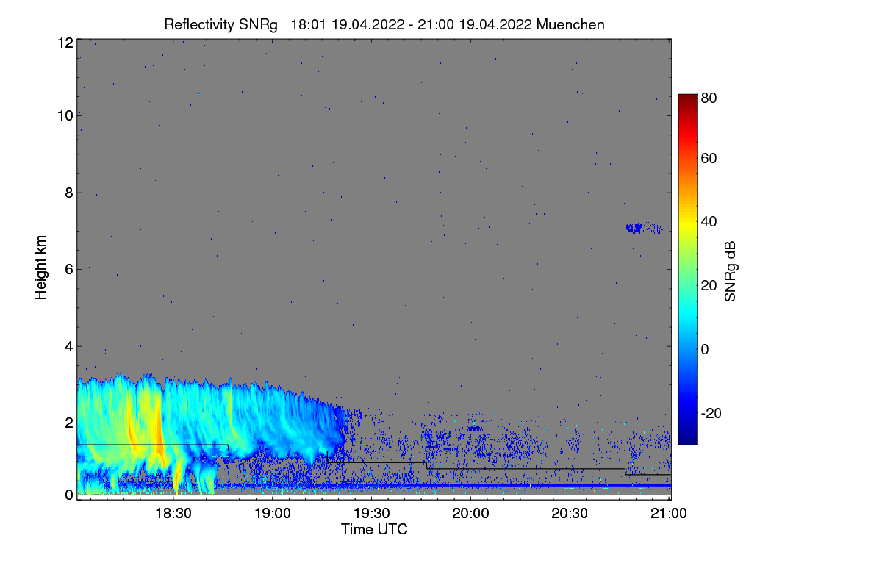This screenshot has width=882, height=588.
Task: Click the 19:30 time tick label
Action: pos(372,514)
